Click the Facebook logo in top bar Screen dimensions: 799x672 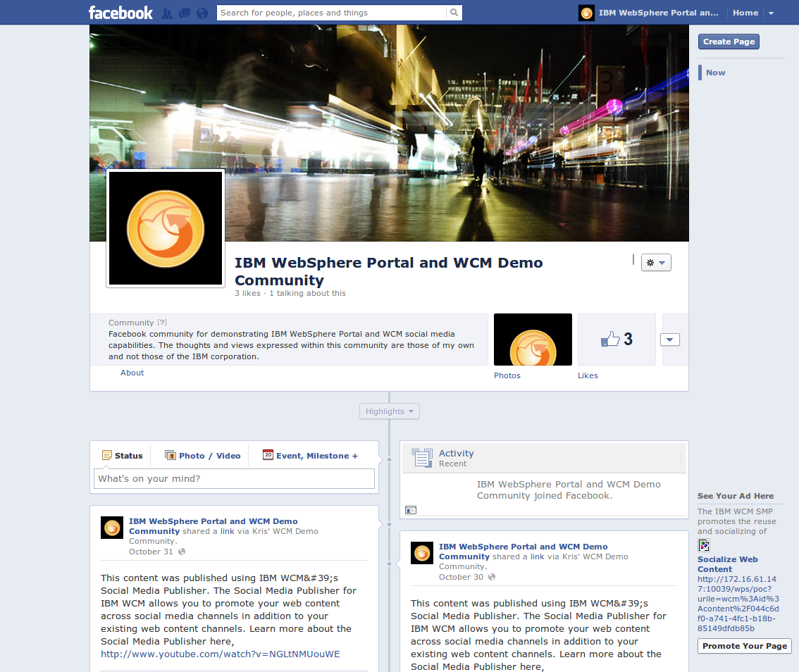tap(120, 13)
